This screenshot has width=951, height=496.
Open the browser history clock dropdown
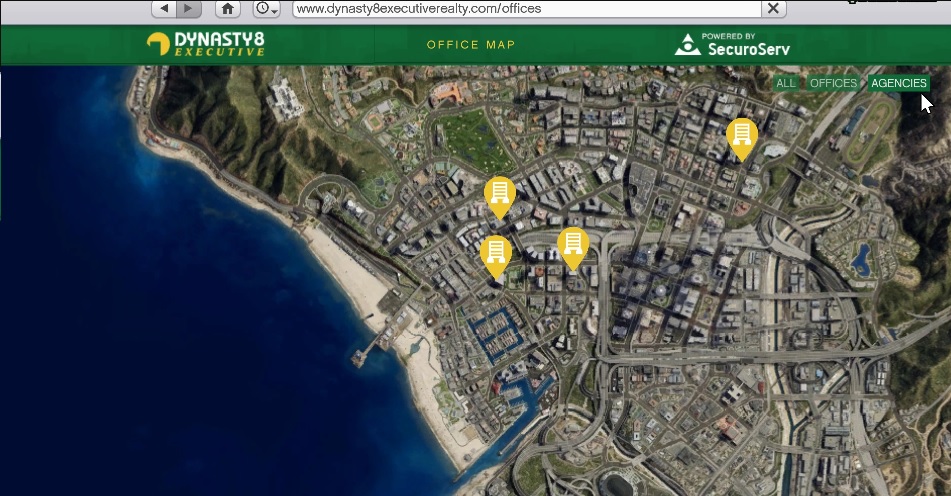pyautogui.click(x=266, y=8)
